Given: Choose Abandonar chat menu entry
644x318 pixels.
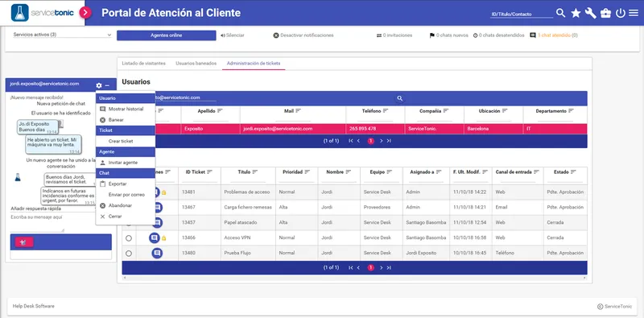Looking at the screenshot, I should (126, 205).
